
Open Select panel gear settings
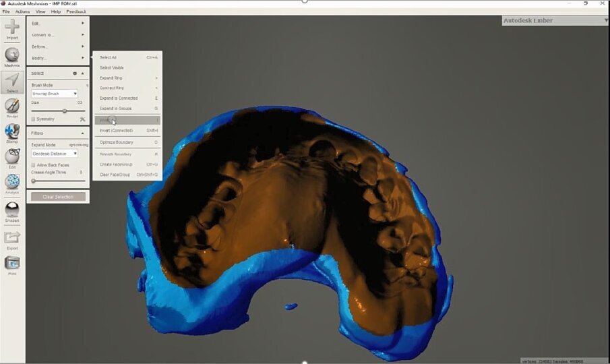point(75,73)
